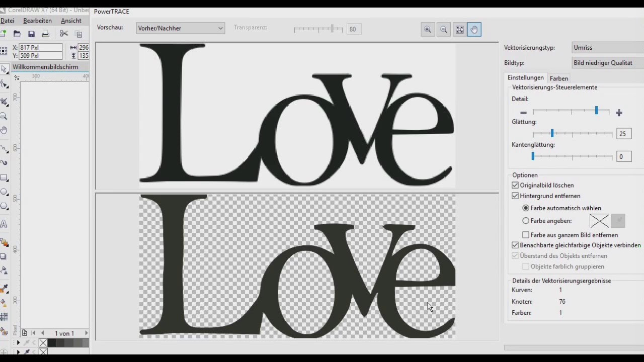Viewport: 644px width, 362px height.
Task: Click the Y position field 509 Pxl
Action: click(40, 56)
